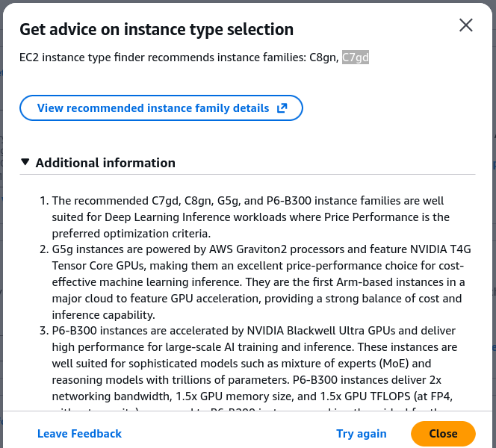Collapse the Additional information triangle
Image resolution: width=496 pixels, height=448 pixels.
pos(25,162)
